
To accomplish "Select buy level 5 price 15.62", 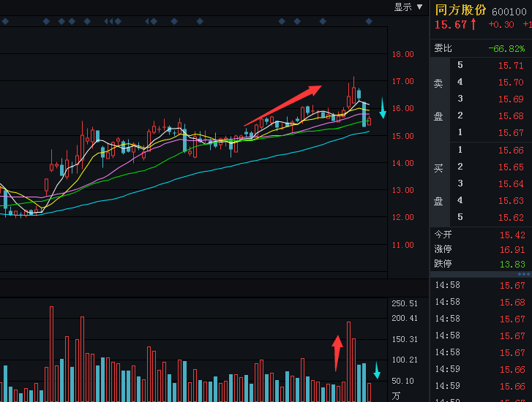I will coord(511,217).
